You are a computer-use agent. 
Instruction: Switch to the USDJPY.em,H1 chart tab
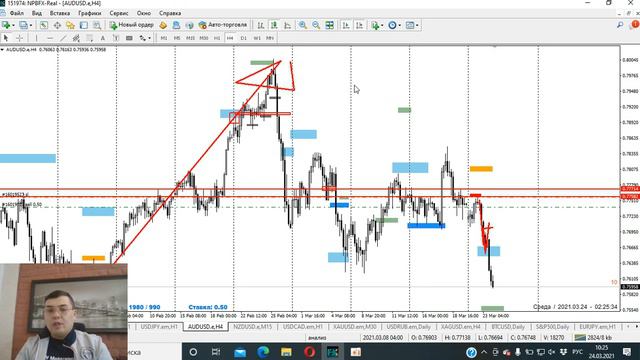[x=159, y=327]
